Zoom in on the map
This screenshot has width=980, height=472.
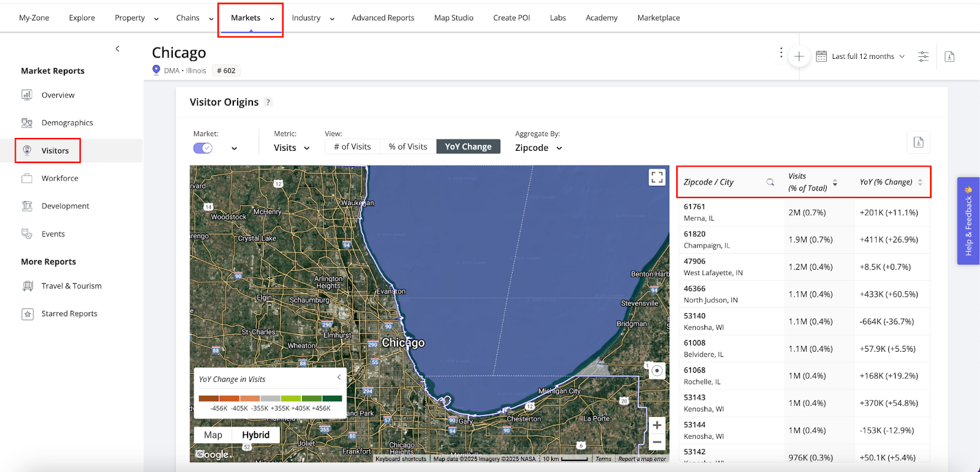tap(657, 425)
